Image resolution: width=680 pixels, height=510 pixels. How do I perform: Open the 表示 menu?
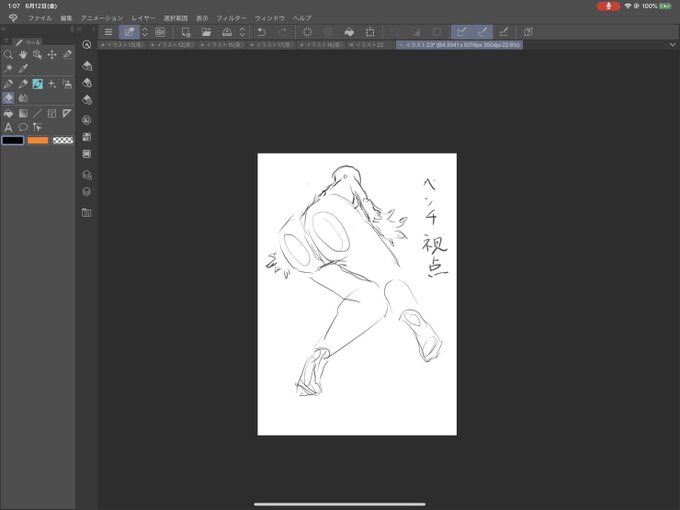[x=202, y=18]
